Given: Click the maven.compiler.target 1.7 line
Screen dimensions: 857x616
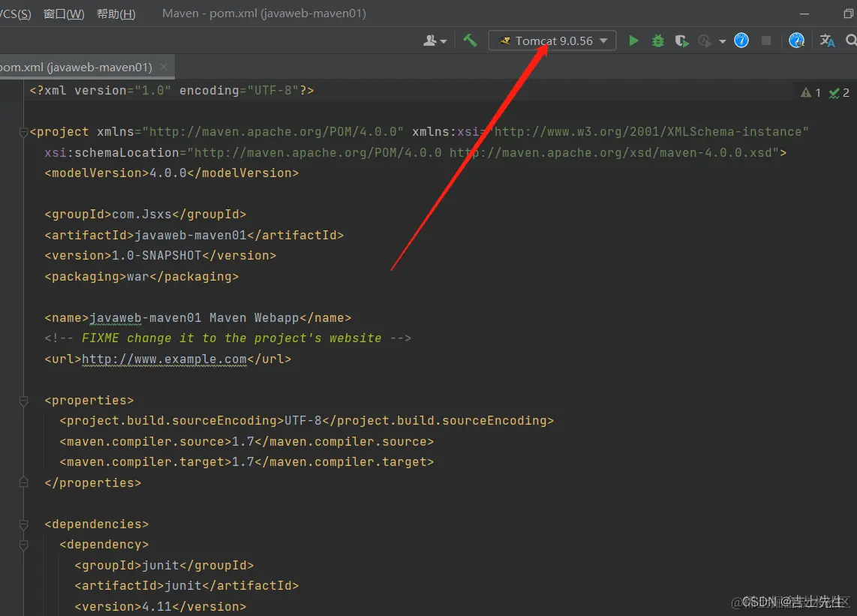Looking at the screenshot, I should tap(246, 462).
